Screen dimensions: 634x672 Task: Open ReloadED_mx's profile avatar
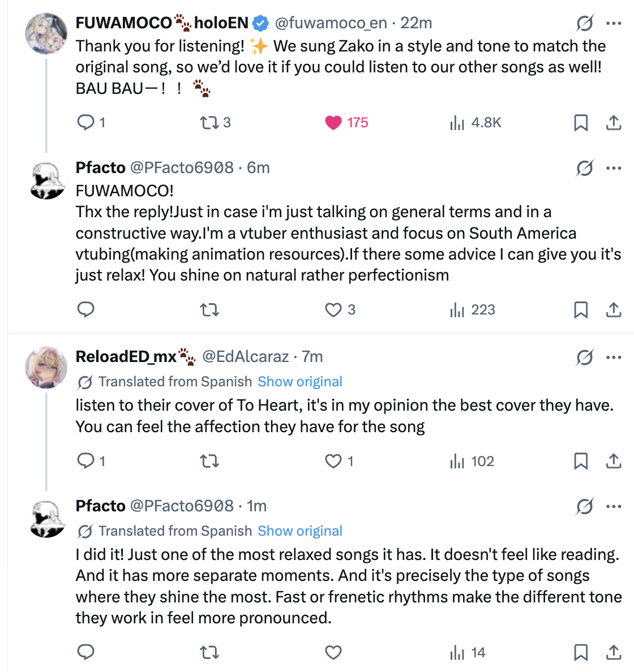pos(46,368)
